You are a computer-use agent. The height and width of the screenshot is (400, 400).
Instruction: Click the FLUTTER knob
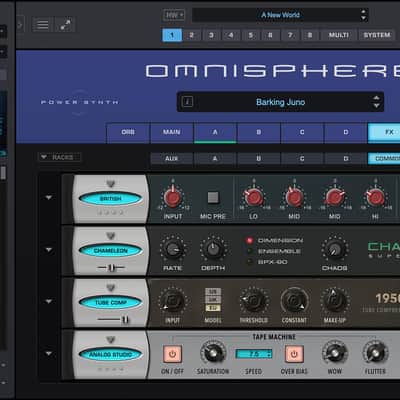tap(375, 353)
